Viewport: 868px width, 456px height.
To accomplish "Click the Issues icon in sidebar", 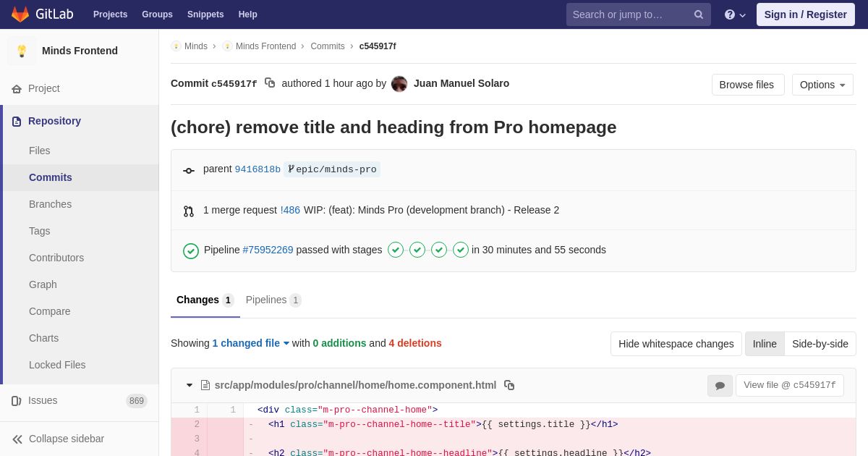I will (17, 401).
